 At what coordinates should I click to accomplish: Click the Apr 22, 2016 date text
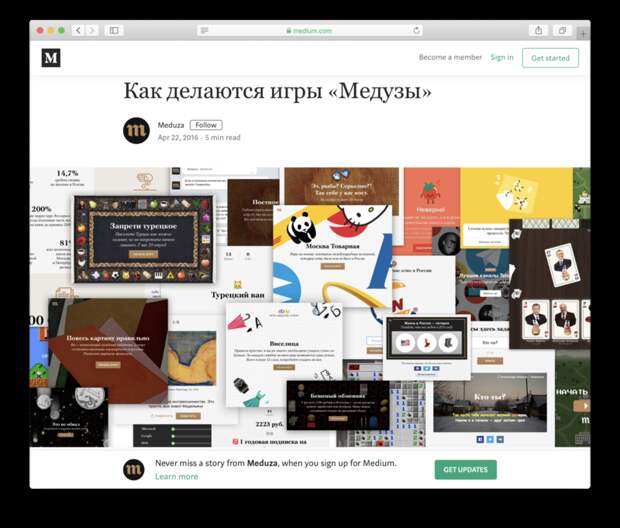click(178, 137)
